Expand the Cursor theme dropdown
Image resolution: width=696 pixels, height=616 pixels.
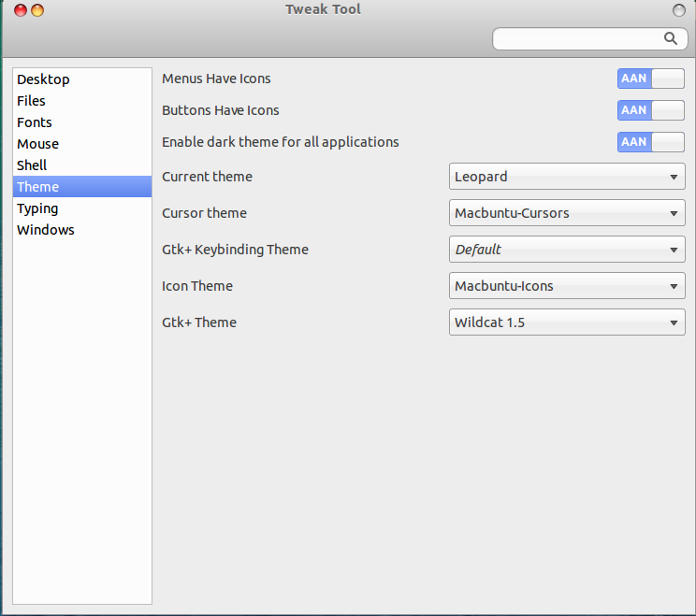pos(567,213)
